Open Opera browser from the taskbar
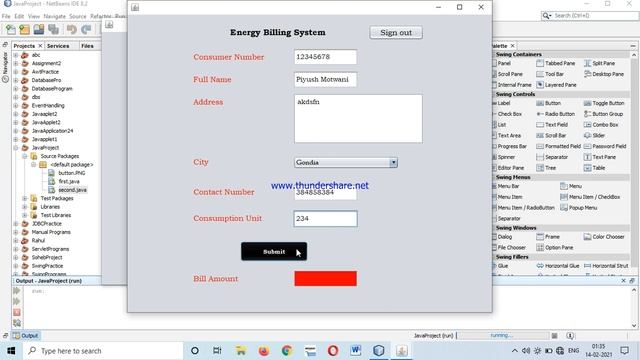The image size is (640, 360). (333, 351)
